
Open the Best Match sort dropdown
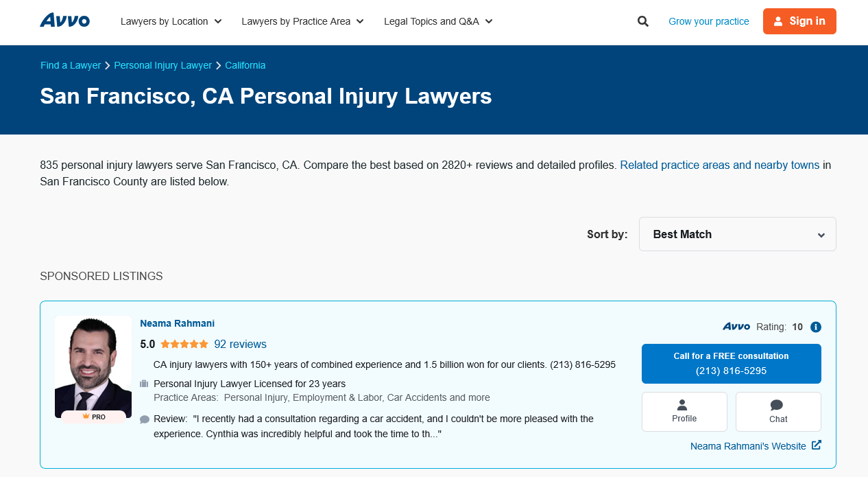pyautogui.click(x=737, y=234)
